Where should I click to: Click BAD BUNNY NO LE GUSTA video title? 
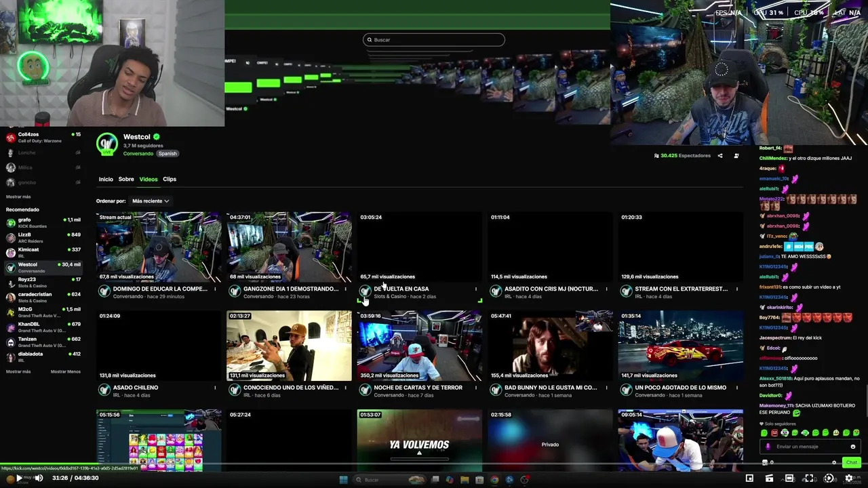pos(551,388)
